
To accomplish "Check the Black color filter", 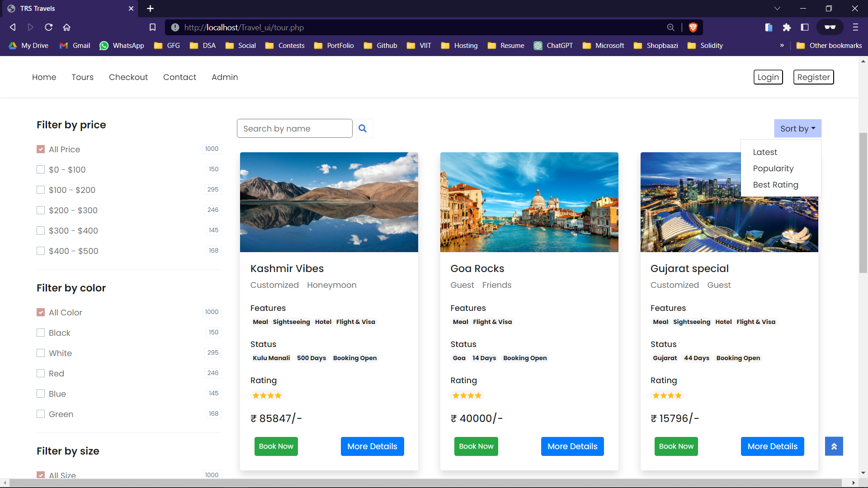I will point(41,333).
